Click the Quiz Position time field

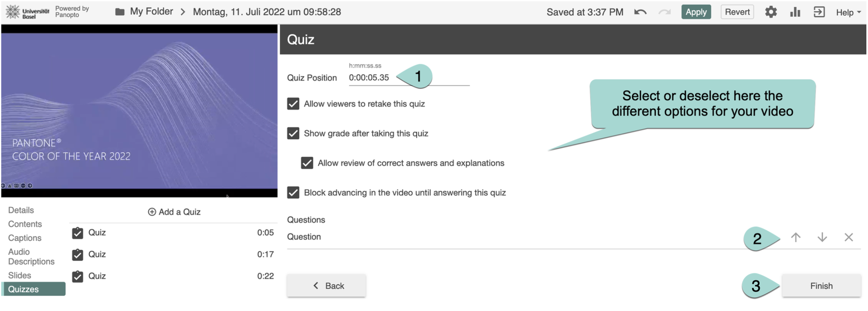(x=369, y=78)
